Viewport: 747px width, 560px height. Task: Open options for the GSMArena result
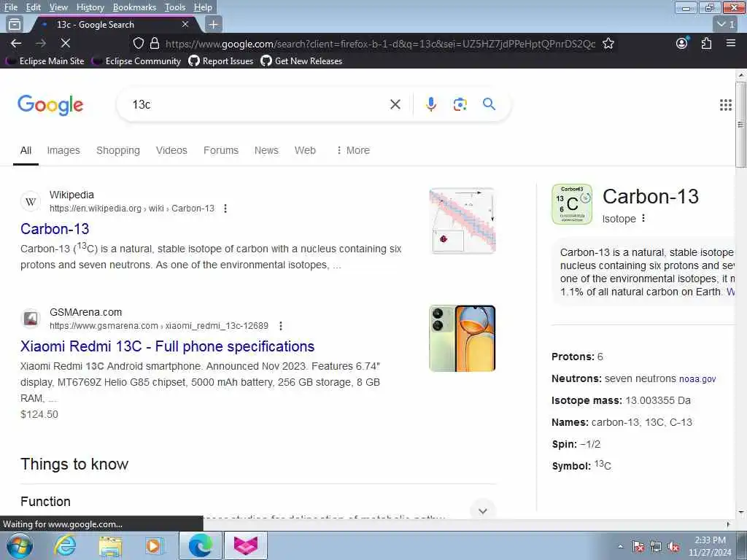click(x=281, y=326)
